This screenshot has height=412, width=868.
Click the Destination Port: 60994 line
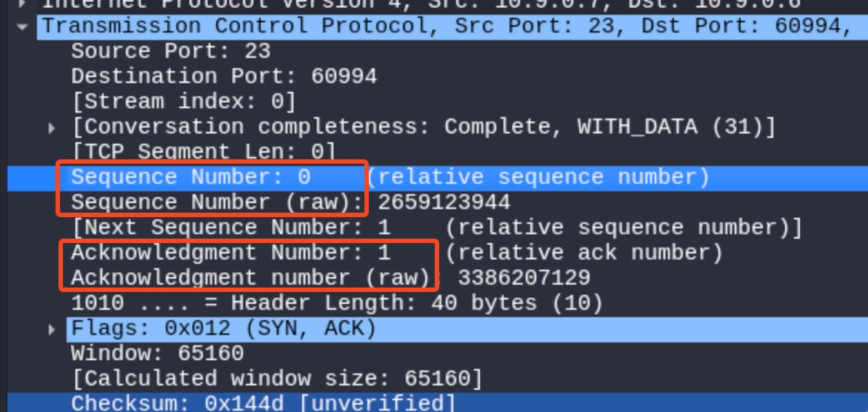[224, 76]
